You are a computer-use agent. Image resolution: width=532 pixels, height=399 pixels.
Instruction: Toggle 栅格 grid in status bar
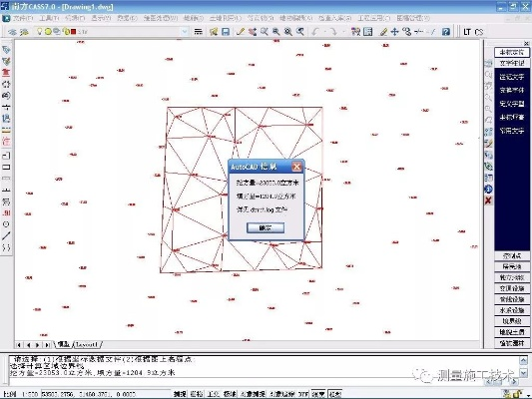[x=197, y=394]
